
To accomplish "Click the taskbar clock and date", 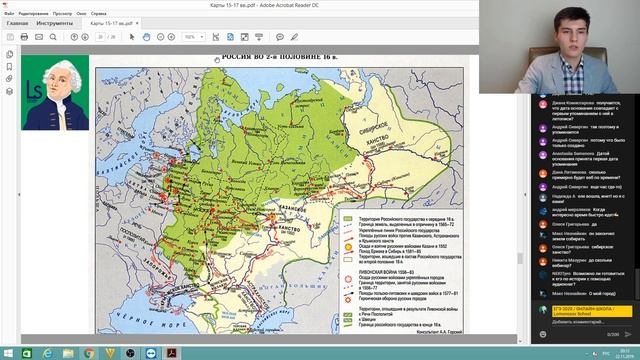I will click(x=624, y=353).
